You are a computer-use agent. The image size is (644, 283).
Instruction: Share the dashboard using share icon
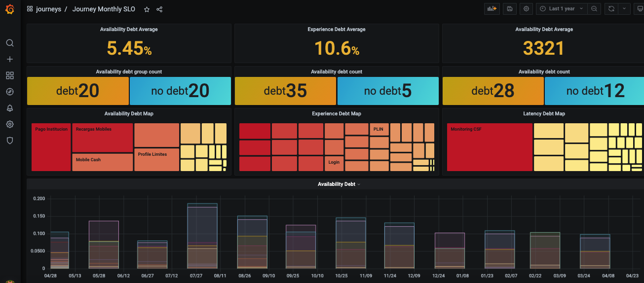pyautogui.click(x=159, y=9)
